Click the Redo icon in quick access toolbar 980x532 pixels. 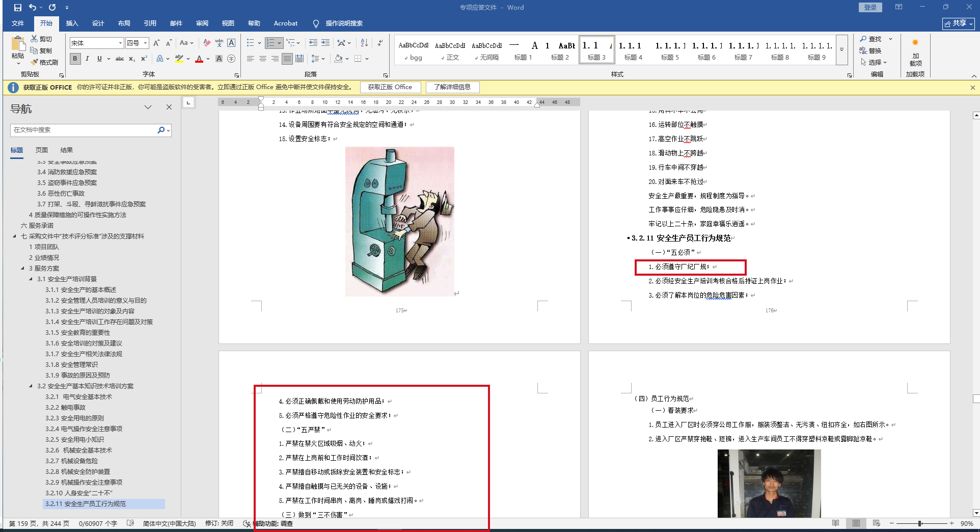coord(52,8)
